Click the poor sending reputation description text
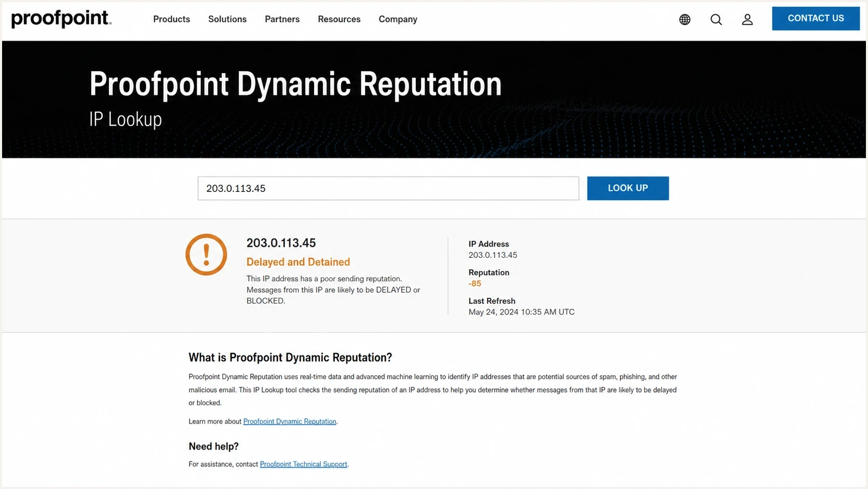The height and width of the screenshot is (489, 868). tap(333, 289)
